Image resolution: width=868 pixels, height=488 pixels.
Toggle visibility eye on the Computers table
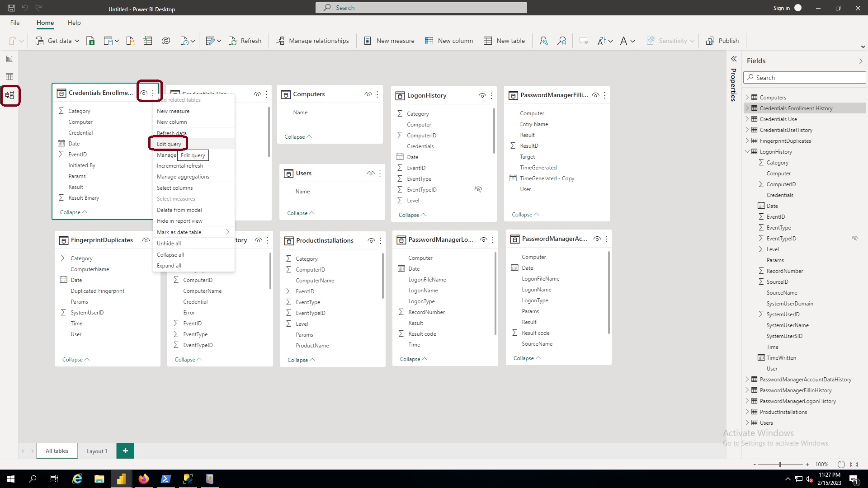pyautogui.click(x=368, y=94)
